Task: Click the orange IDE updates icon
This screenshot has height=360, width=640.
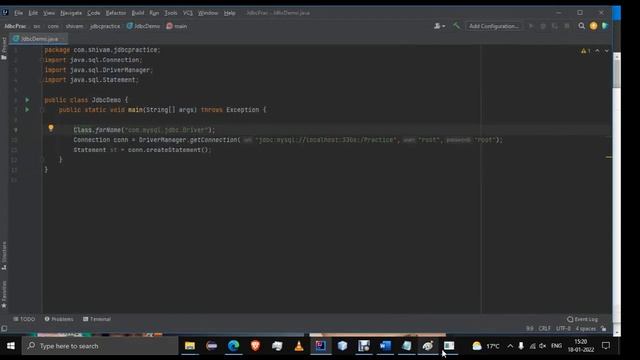Action: coord(593,26)
